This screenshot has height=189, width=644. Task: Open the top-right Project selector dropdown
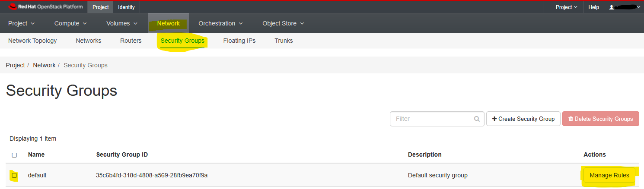pyautogui.click(x=567, y=7)
